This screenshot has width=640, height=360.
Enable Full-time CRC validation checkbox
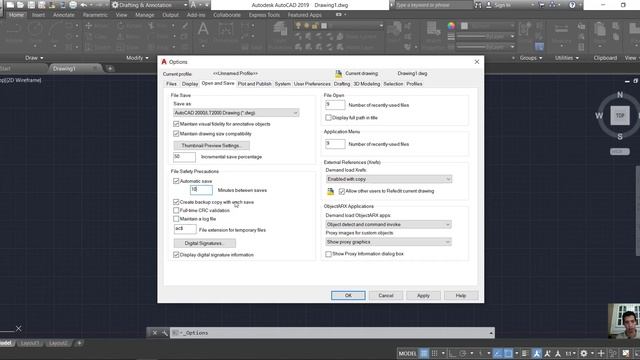click(176, 210)
